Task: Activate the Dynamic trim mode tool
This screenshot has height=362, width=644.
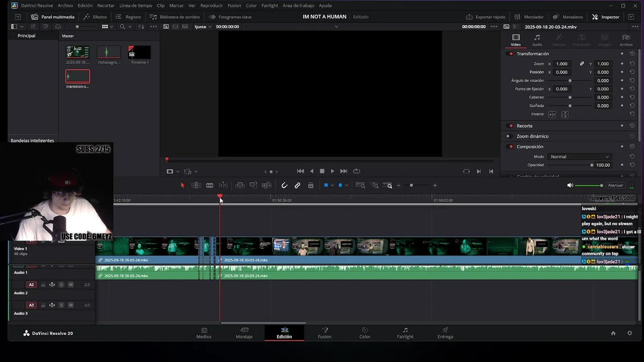Action: pos(210,186)
